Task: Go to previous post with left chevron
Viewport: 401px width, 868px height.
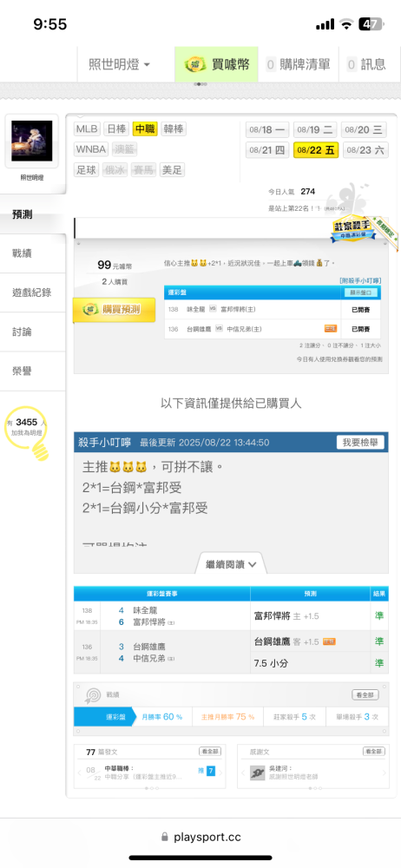Action: pos(79,773)
